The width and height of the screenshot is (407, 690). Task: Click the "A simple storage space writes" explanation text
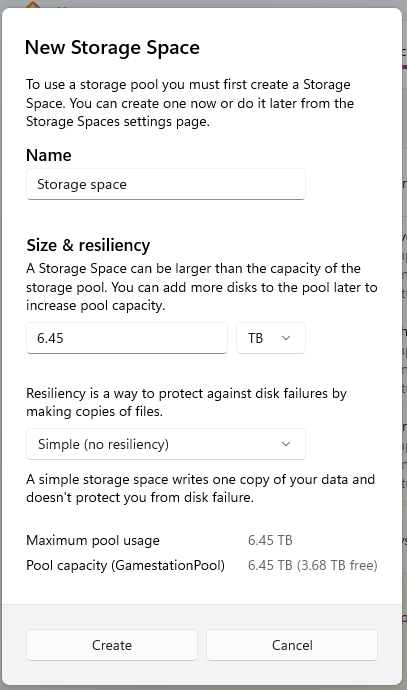(200, 488)
